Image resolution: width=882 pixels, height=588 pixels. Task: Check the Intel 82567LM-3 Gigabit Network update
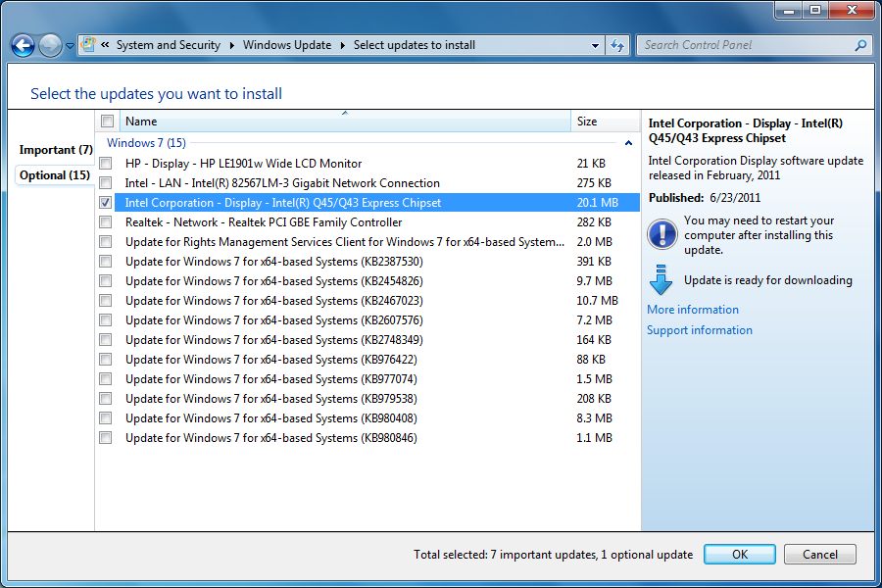coord(105,183)
